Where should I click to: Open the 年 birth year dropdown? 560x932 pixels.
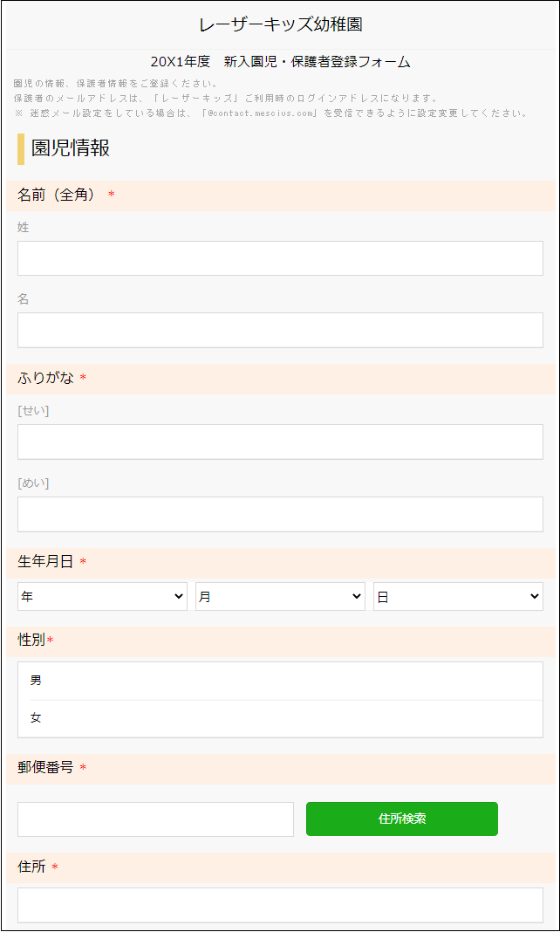tap(102, 597)
